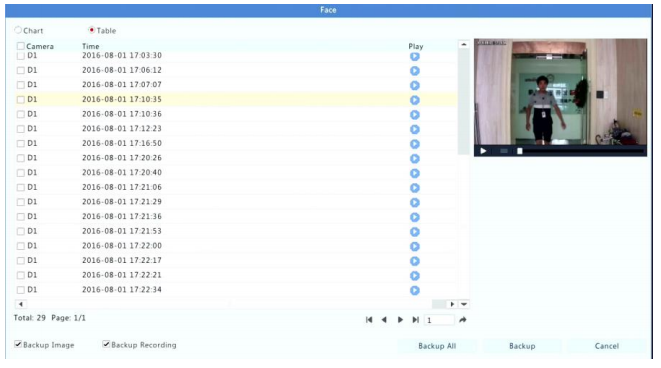Select the Table view radio button
The width and height of the screenshot is (661, 368).
click(91, 30)
